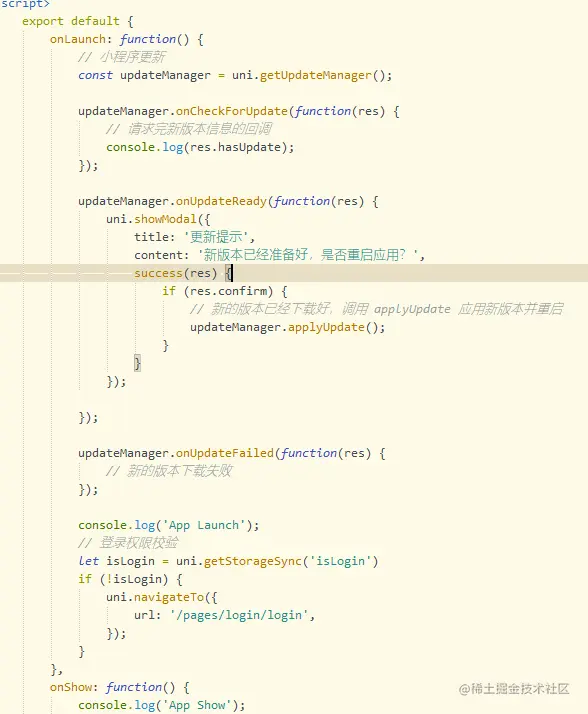Click the highlighted closing brace of success
Image resolution: width=588 pixels, height=714 pixels.
[138, 363]
